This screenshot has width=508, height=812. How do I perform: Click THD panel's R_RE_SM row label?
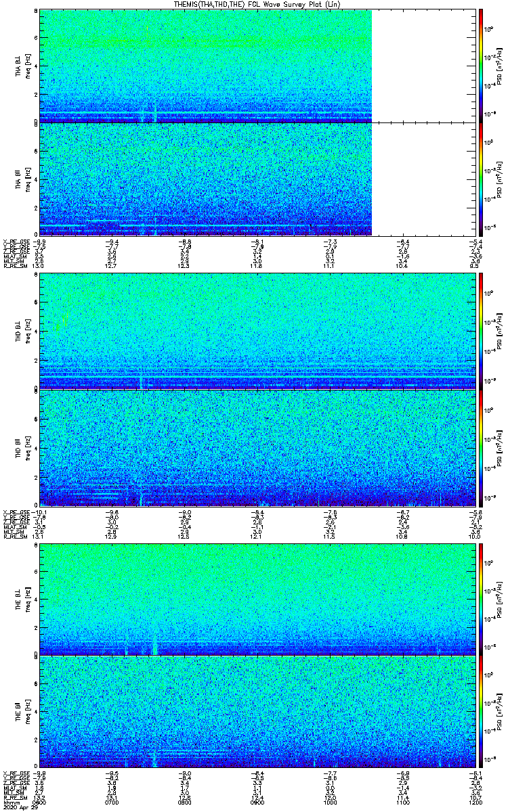[15, 537]
